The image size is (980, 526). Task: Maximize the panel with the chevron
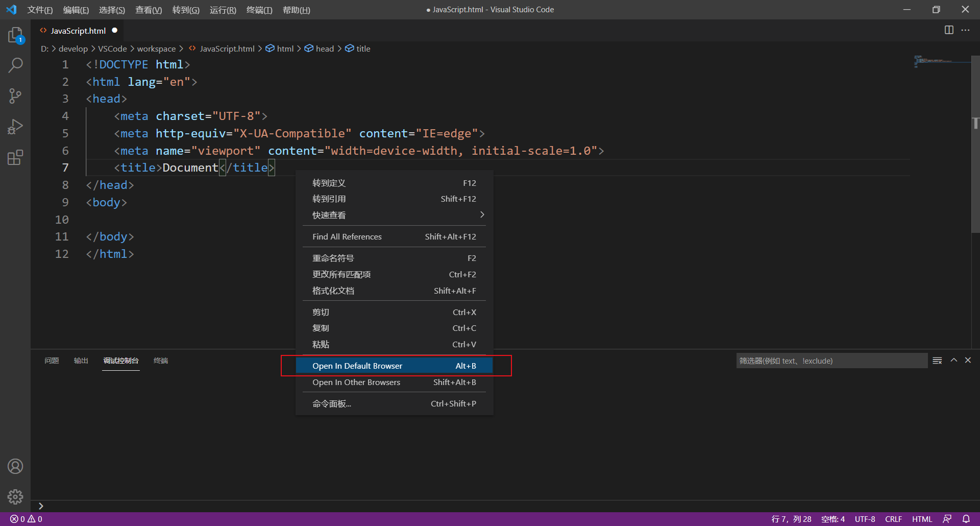953,360
